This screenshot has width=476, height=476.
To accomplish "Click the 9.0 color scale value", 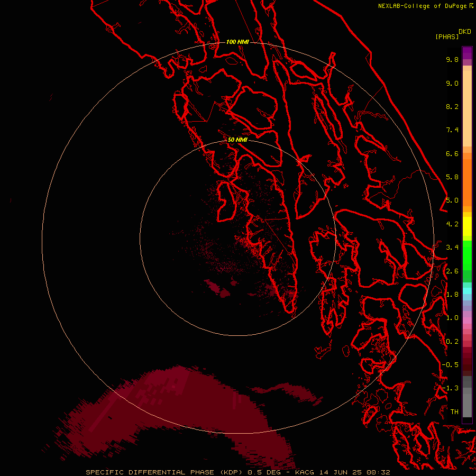I will 452,83.
